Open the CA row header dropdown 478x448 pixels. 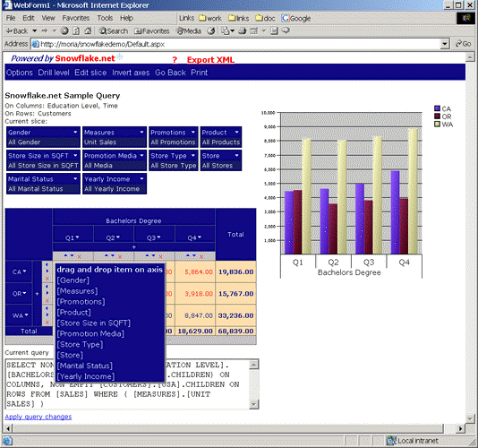25,271
